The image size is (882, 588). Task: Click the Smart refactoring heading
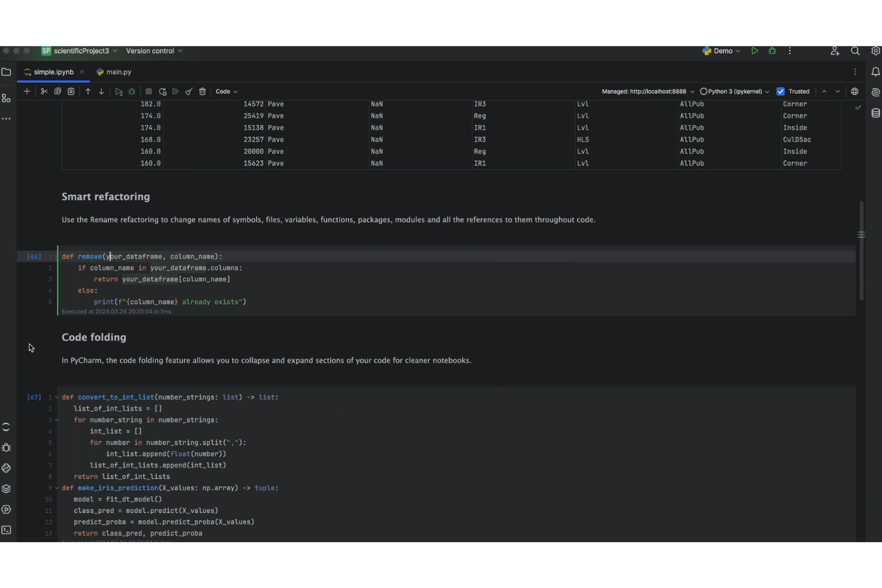106,197
